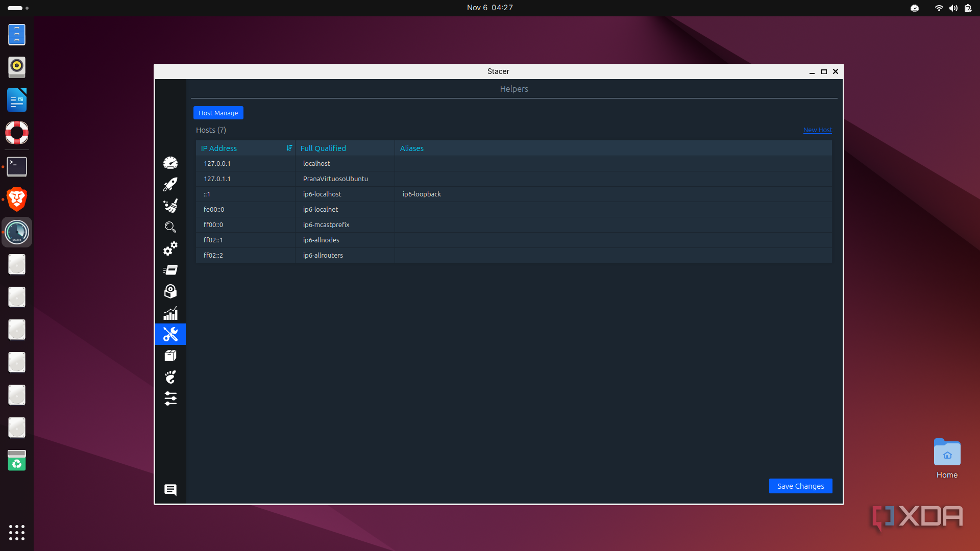
Task: Select the ip6-localhost hostname cell
Action: pyautogui.click(x=345, y=194)
